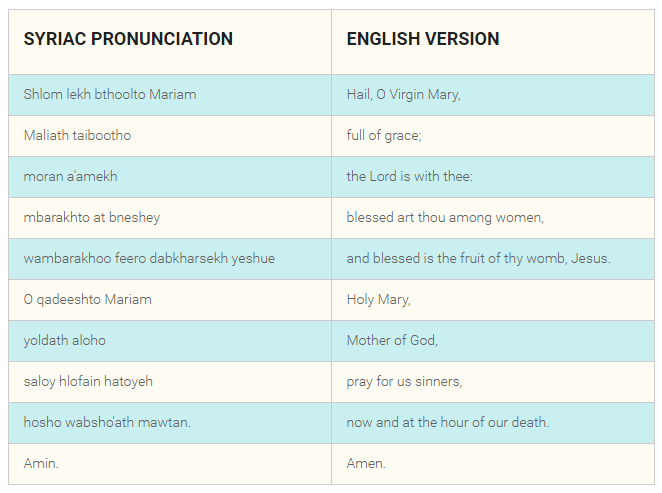The height and width of the screenshot is (493, 662).
Task: Click the 'full of grace;' cell
Action: pos(384,135)
